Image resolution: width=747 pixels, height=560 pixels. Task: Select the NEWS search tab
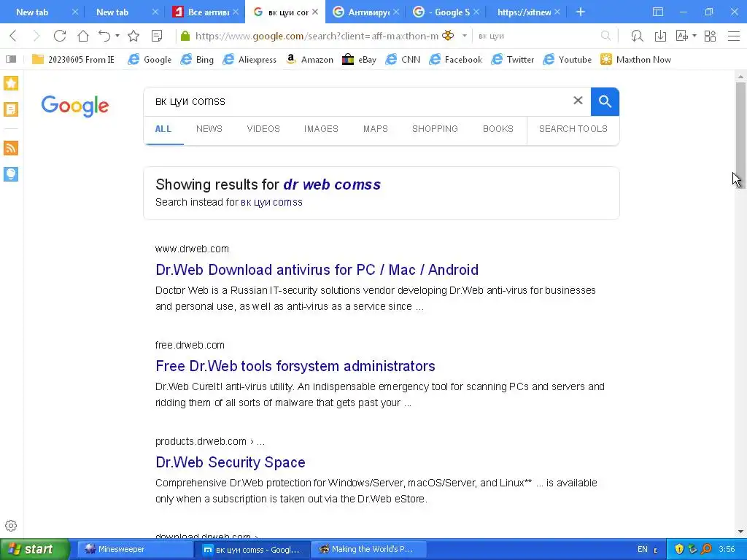(209, 129)
